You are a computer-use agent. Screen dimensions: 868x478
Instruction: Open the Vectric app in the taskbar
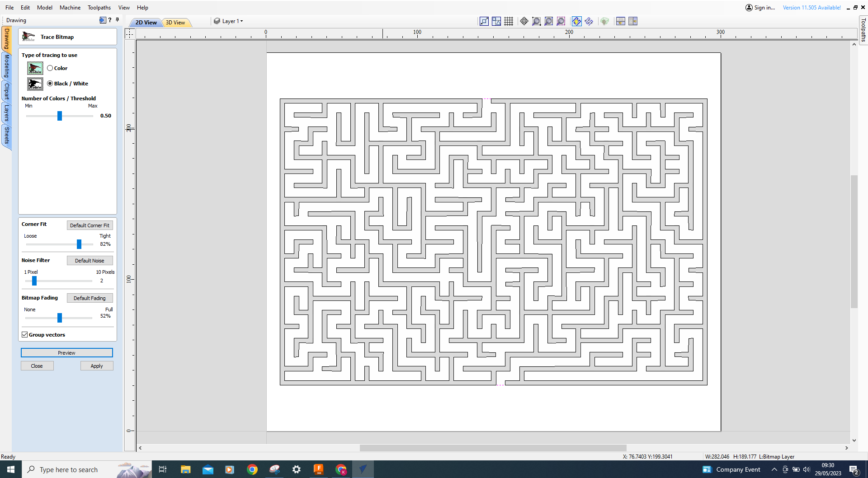pyautogui.click(x=363, y=469)
